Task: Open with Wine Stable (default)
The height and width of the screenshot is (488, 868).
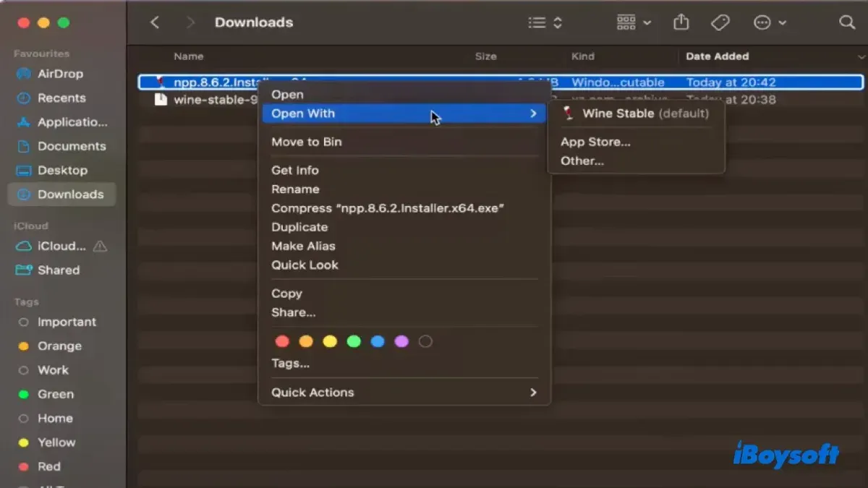Action: tap(636, 114)
